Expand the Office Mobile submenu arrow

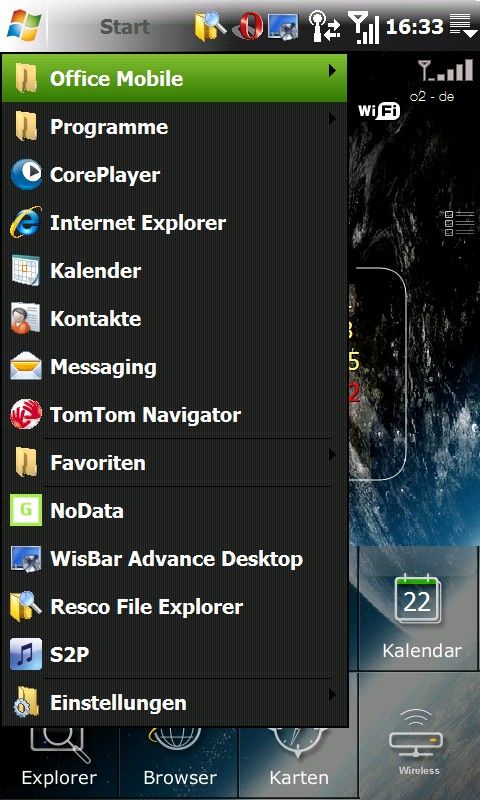coord(332,71)
